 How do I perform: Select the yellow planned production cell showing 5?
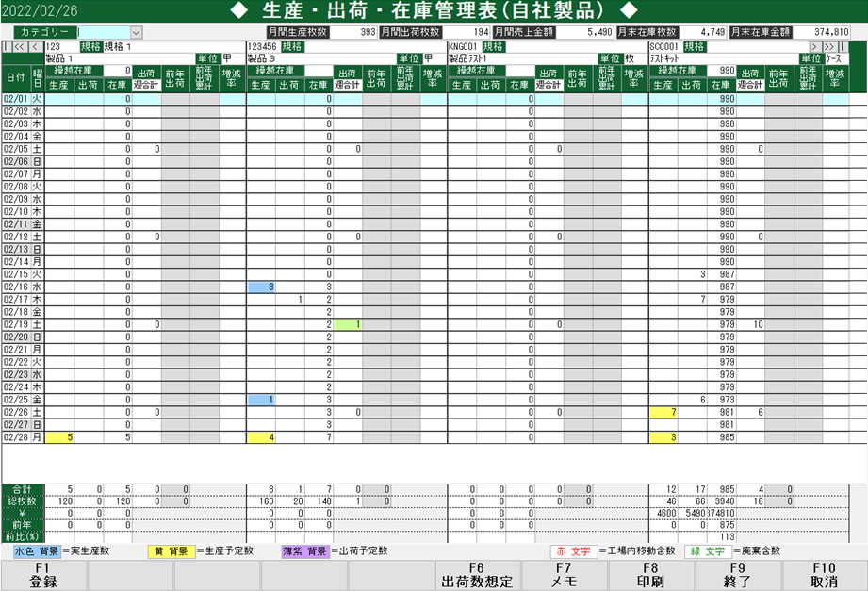point(59,437)
